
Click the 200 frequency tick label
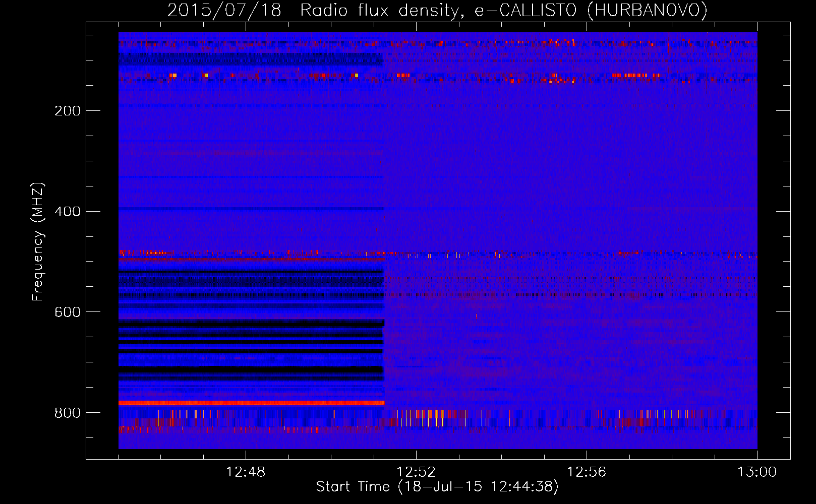click(68, 111)
